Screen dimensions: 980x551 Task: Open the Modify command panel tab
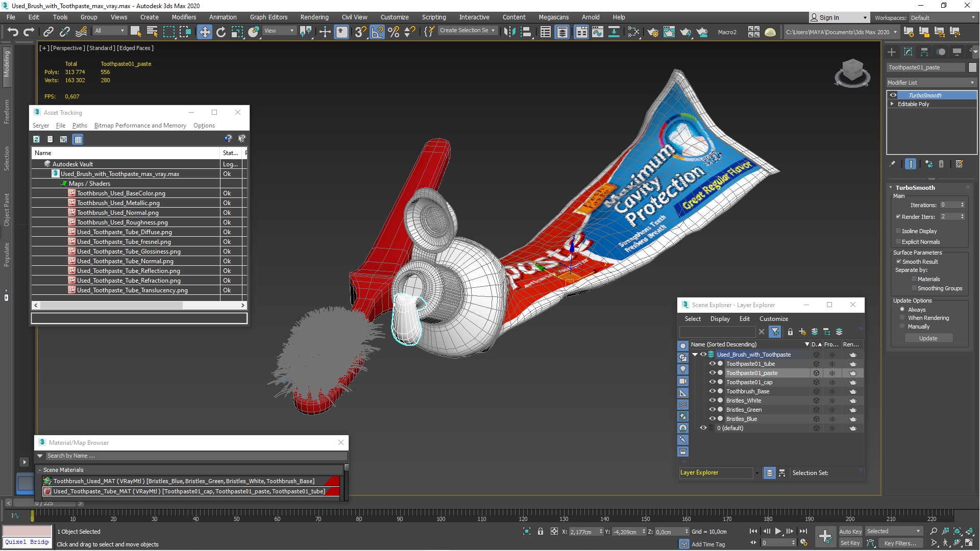pos(908,52)
